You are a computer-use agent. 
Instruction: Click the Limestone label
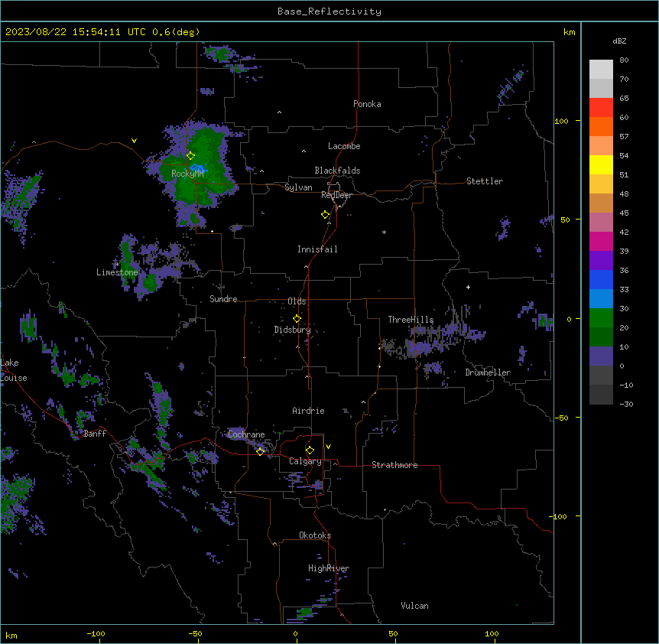(x=117, y=272)
